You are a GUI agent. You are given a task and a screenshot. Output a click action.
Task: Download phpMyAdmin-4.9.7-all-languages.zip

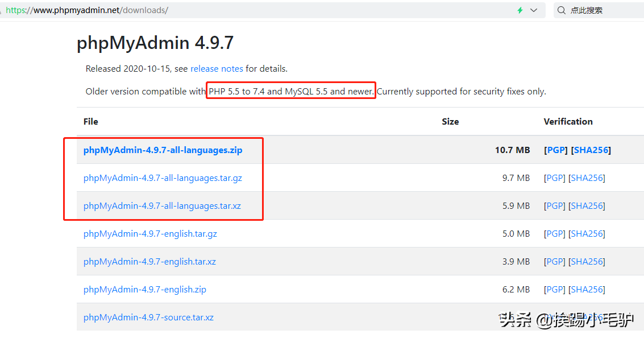click(x=163, y=150)
